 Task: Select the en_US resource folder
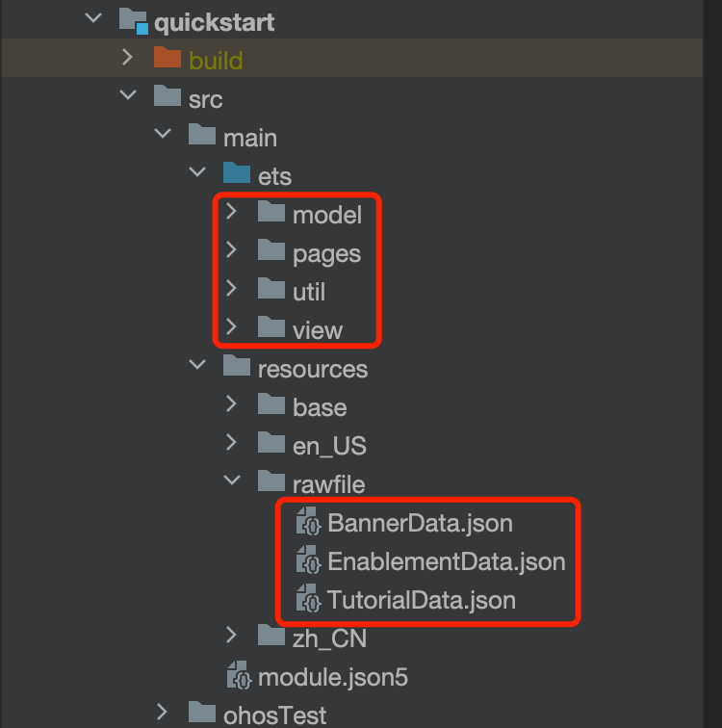329,446
